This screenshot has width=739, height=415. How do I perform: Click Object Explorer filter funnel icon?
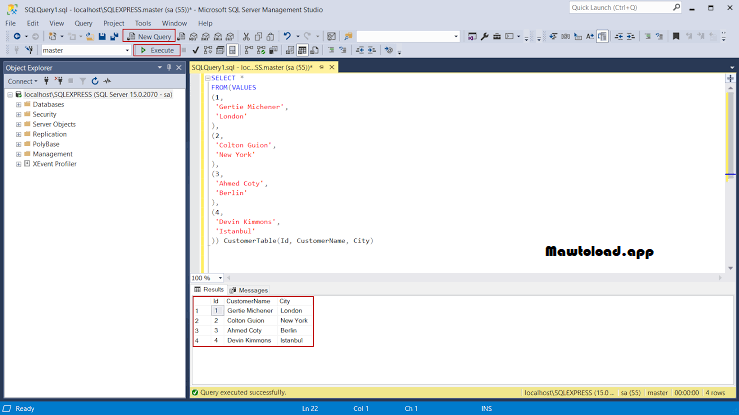tap(82, 81)
